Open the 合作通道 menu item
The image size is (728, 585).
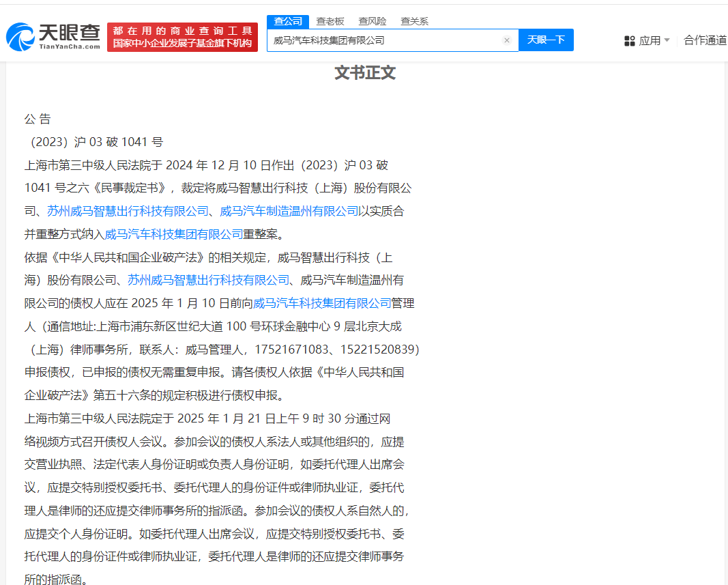pyautogui.click(x=705, y=40)
